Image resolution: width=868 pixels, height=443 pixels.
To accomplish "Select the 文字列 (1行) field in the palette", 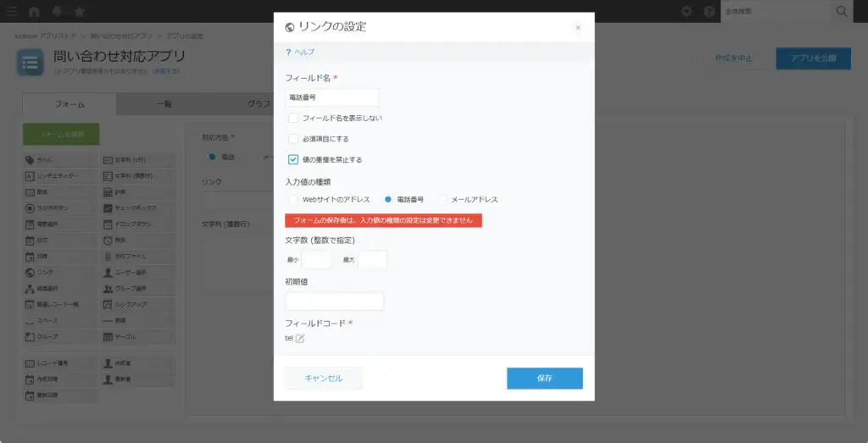I will click(x=138, y=160).
